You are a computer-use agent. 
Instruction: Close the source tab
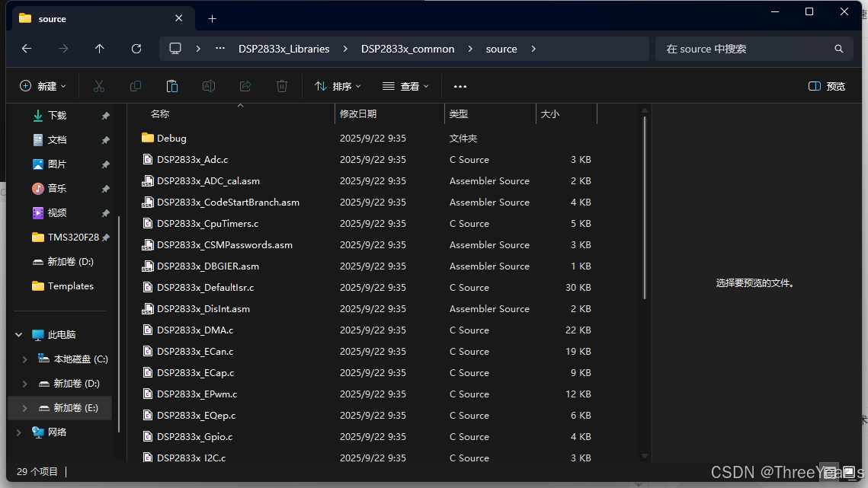(x=179, y=18)
